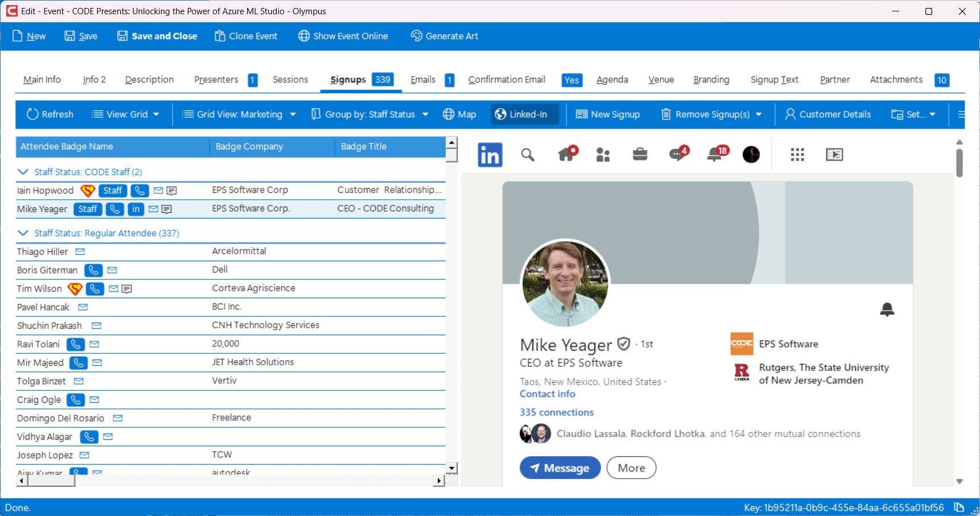Click the grid horizontal scrollbar thumb
The height and width of the screenshot is (516, 980).
pyautogui.click(x=51, y=481)
